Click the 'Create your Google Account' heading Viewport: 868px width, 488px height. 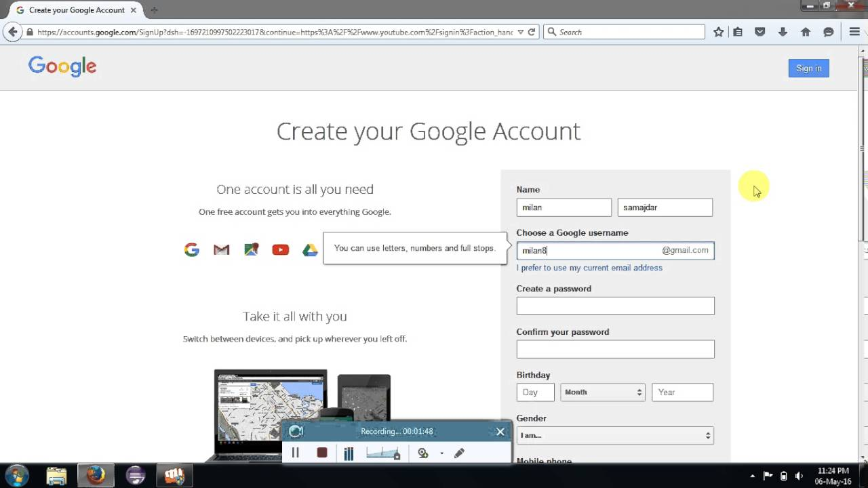pos(429,131)
